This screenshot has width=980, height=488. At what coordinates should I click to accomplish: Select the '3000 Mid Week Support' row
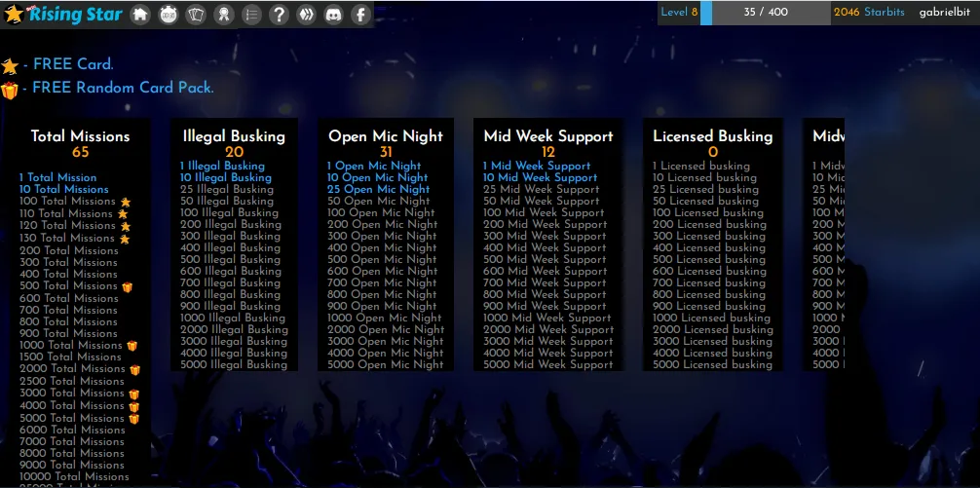pos(548,341)
